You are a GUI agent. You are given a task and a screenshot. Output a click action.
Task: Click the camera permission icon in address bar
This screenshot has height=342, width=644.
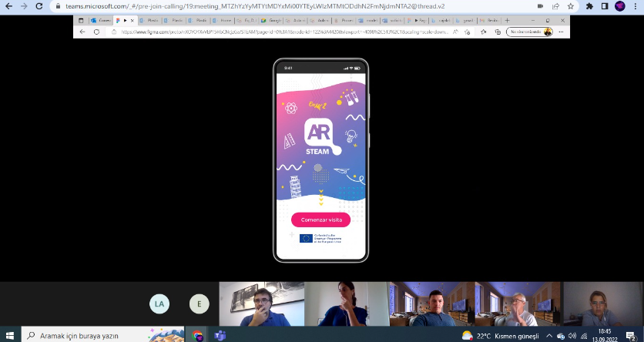point(539,5)
